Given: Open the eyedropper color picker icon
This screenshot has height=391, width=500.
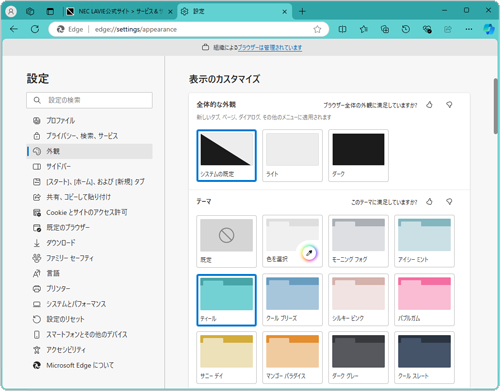Looking at the screenshot, I should coord(309,253).
